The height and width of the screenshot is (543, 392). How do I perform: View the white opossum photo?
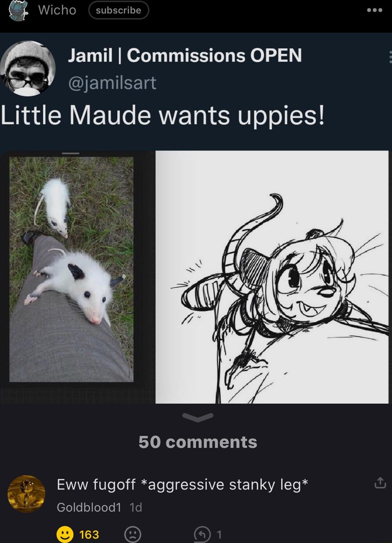click(72, 269)
